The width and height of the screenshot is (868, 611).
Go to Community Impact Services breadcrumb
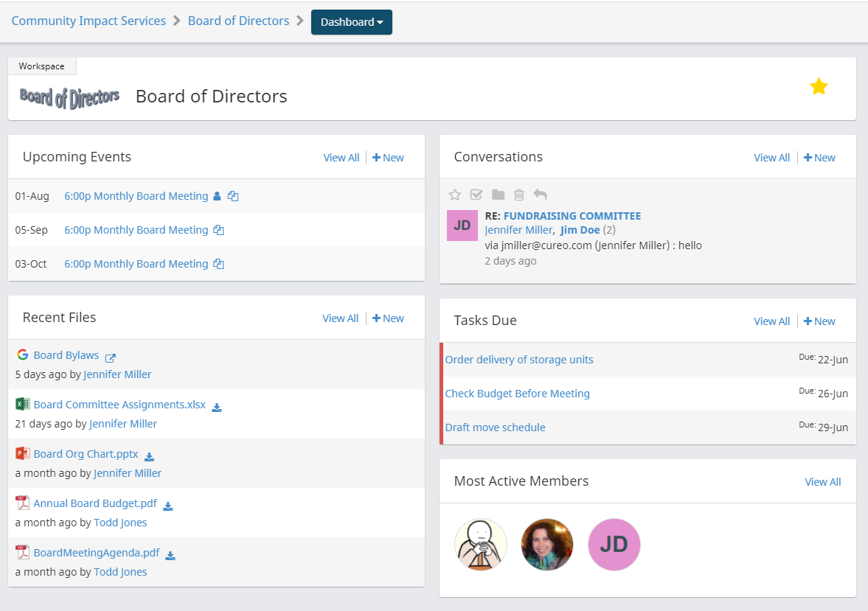[x=88, y=21]
